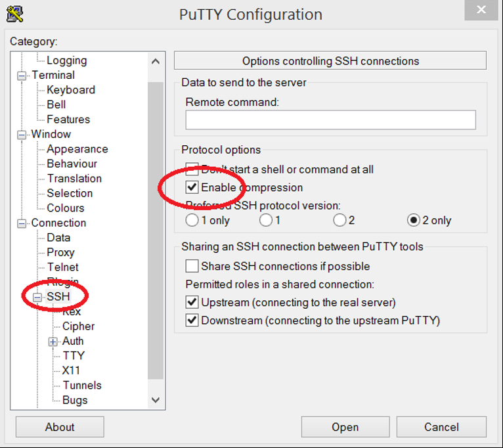Open the Colours category
Screen dimensions: 503x448
tap(66, 208)
